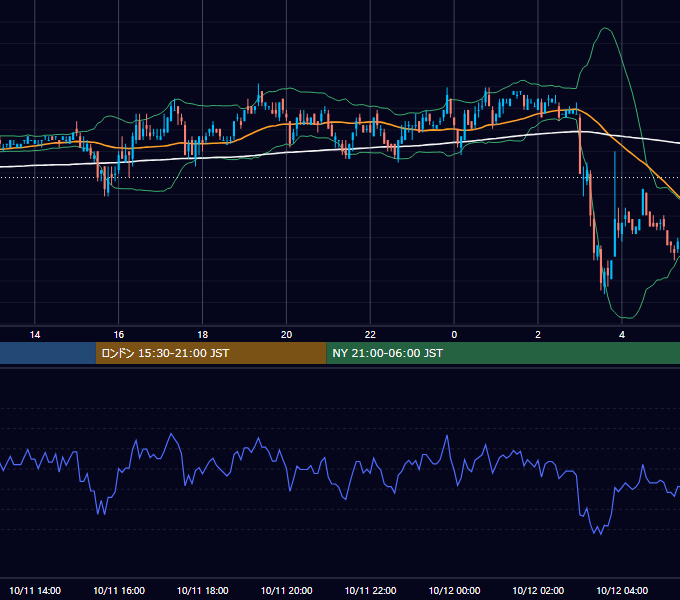The image size is (680, 600).
Task: Click the tall blue candle wick near 4
Action: click(615, 186)
